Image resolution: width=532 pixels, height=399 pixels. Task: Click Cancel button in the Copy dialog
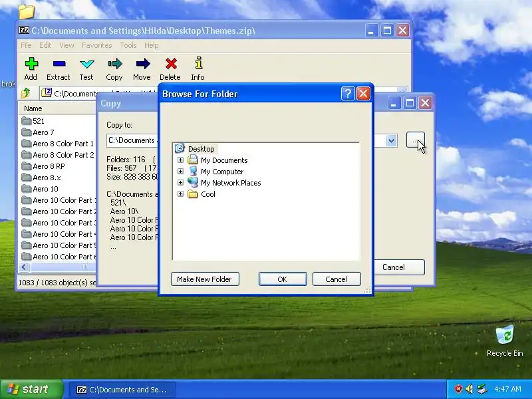coord(399,267)
